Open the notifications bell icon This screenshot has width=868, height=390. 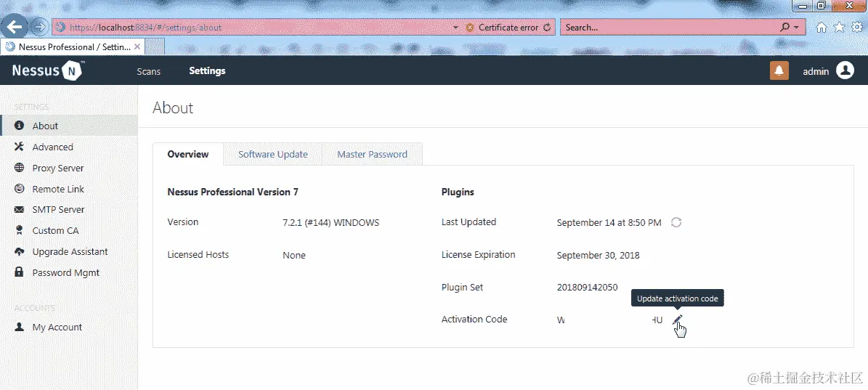tap(779, 70)
